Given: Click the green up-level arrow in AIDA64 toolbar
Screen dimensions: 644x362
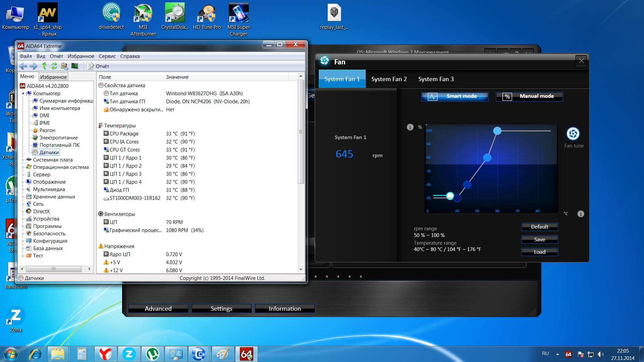Looking at the screenshot, I should [x=44, y=66].
